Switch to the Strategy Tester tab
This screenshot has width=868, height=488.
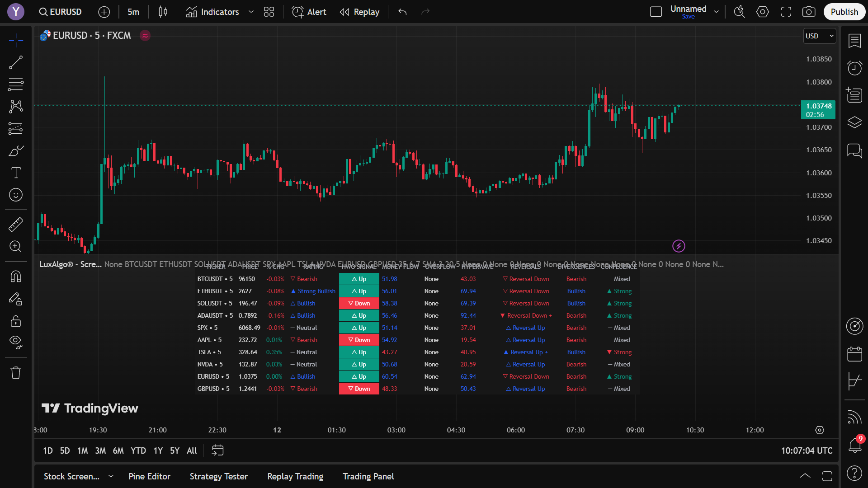[218, 476]
